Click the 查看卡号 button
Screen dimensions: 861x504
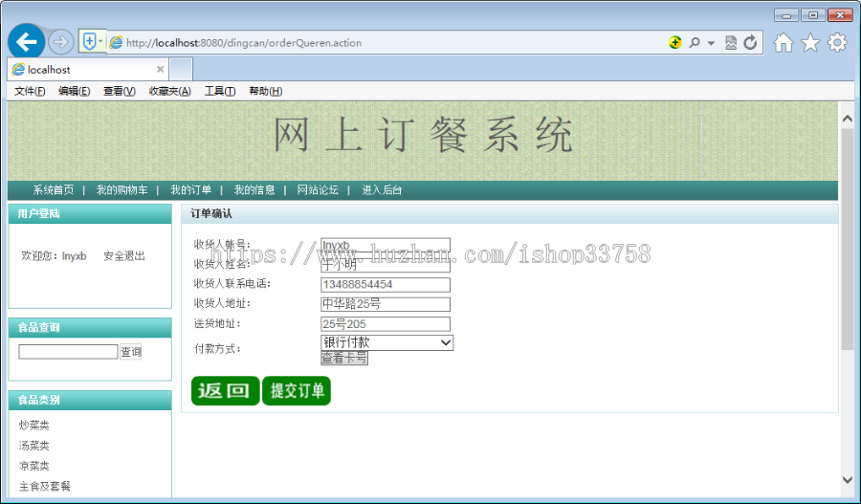pos(344,358)
